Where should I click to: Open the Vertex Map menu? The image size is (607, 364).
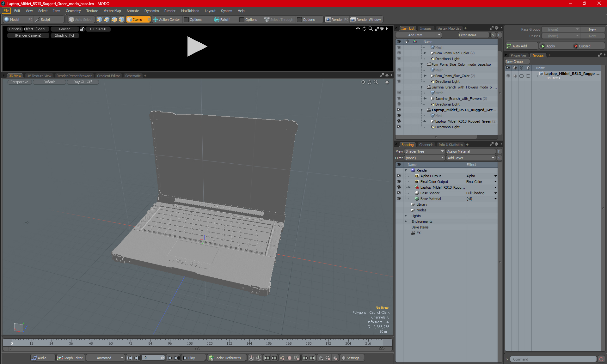112,11
